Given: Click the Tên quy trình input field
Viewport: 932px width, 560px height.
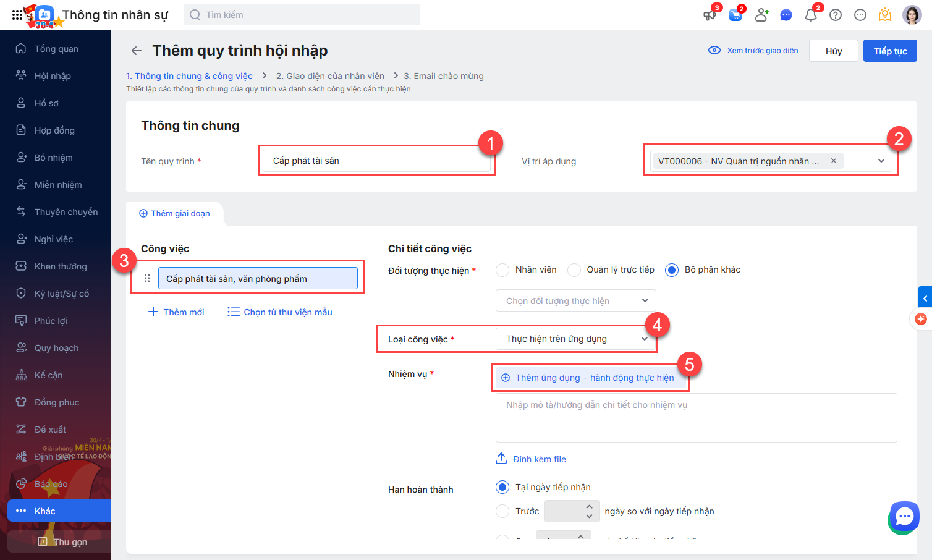Looking at the screenshot, I should [x=376, y=161].
